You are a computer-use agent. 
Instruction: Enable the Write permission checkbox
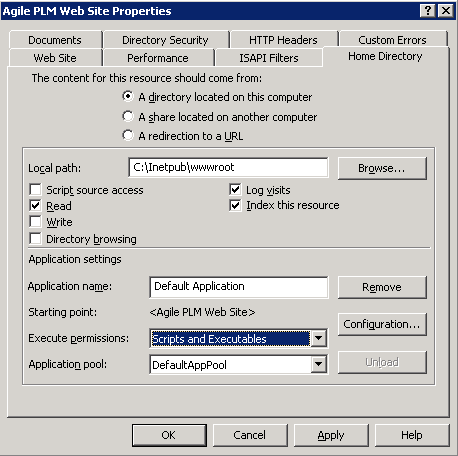[35, 222]
